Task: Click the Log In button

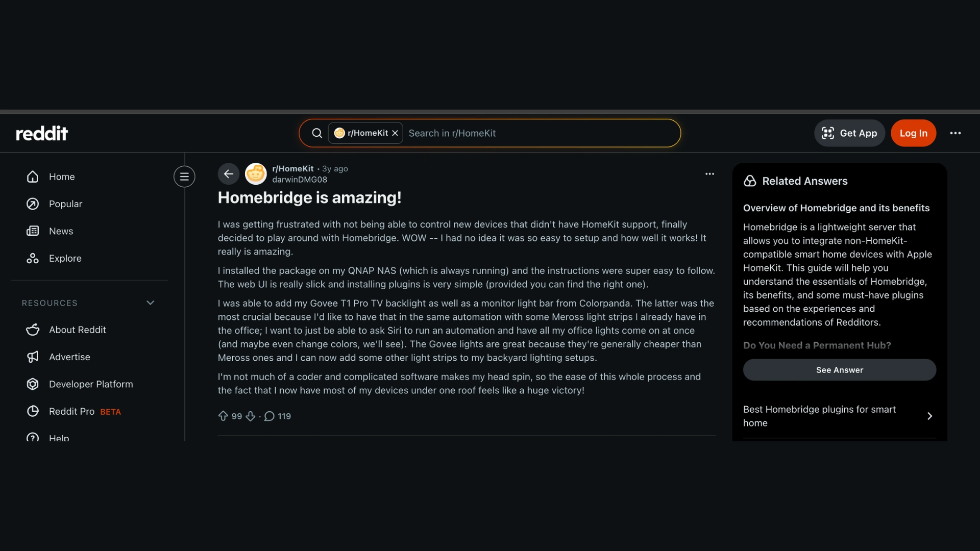Action: (913, 133)
